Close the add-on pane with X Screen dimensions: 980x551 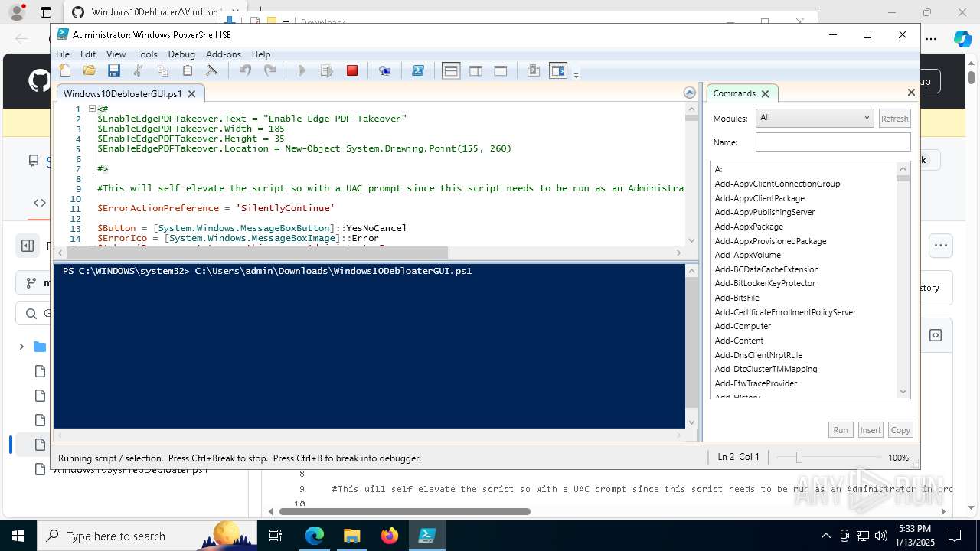coord(911,93)
